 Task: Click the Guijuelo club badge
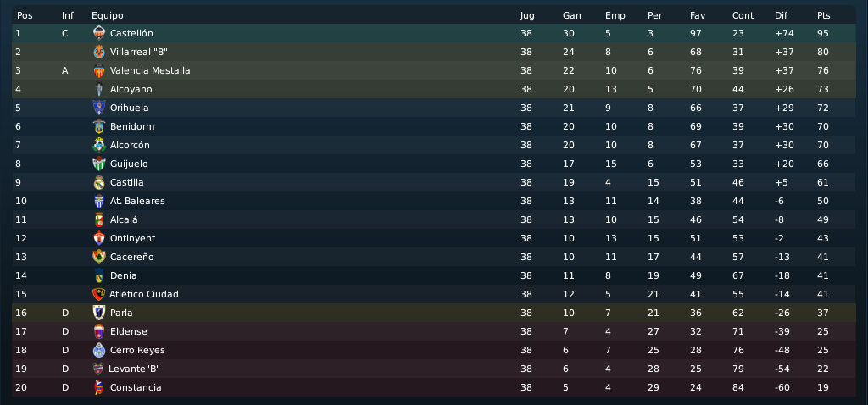pyautogui.click(x=99, y=164)
